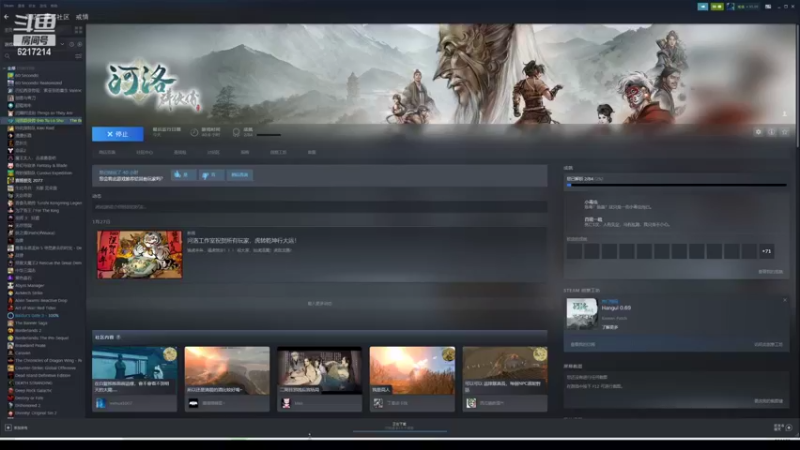
Task: Open library filter options icon beside search
Action: [x=79, y=56]
